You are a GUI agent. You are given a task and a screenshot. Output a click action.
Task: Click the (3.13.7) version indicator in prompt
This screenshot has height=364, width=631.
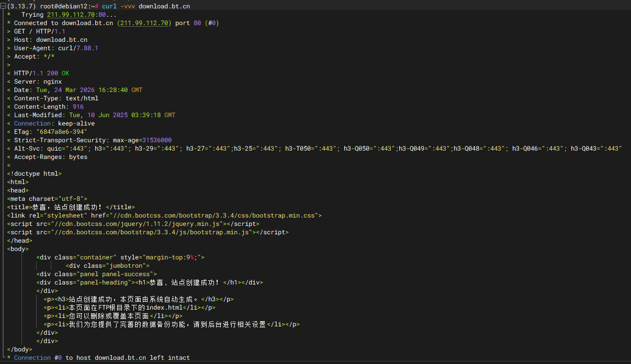point(20,6)
